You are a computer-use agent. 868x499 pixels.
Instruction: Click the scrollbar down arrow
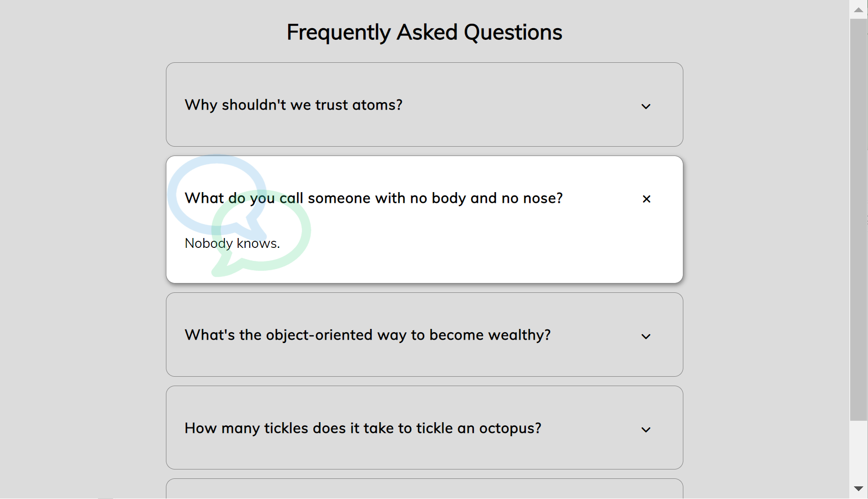coord(858,489)
